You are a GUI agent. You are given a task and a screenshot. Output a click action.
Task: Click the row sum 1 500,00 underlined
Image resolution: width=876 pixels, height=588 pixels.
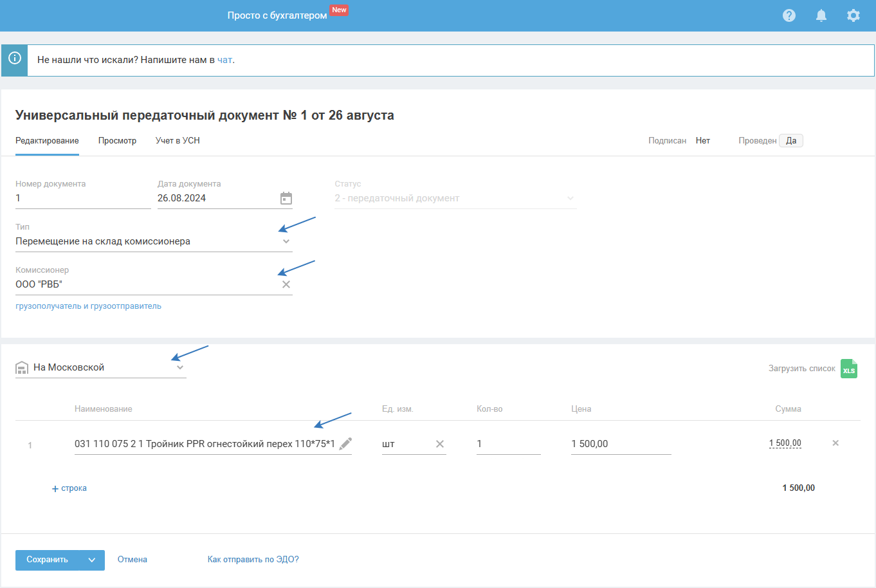(x=785, y=443)
